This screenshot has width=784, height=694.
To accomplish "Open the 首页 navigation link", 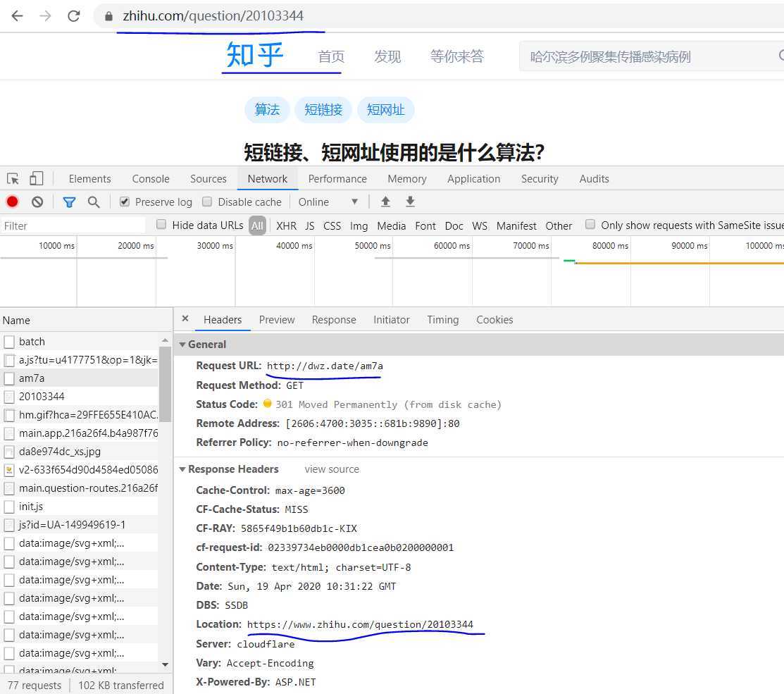I will [x=331, y=56].
